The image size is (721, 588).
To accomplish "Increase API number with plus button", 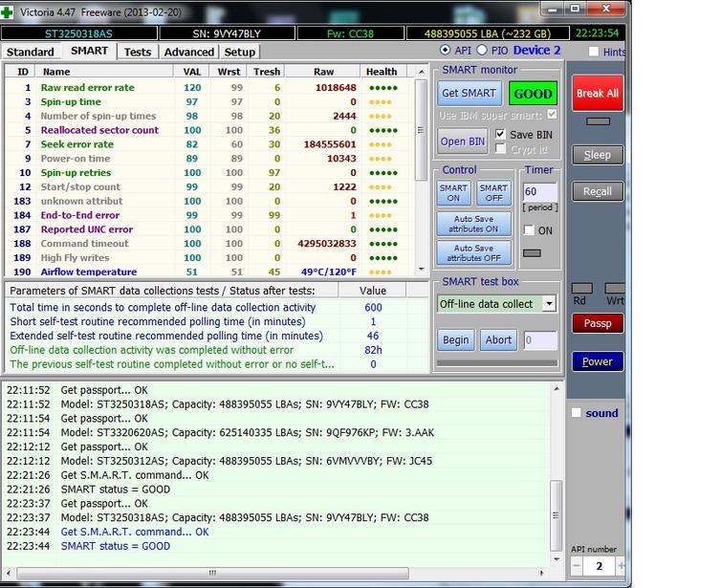I will pyautogui.click(x=621, y=566).
